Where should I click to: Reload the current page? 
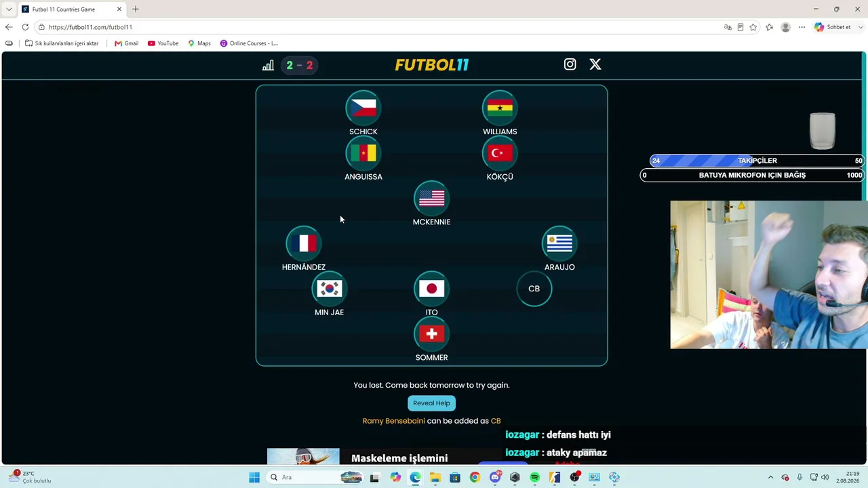(25, 27)
